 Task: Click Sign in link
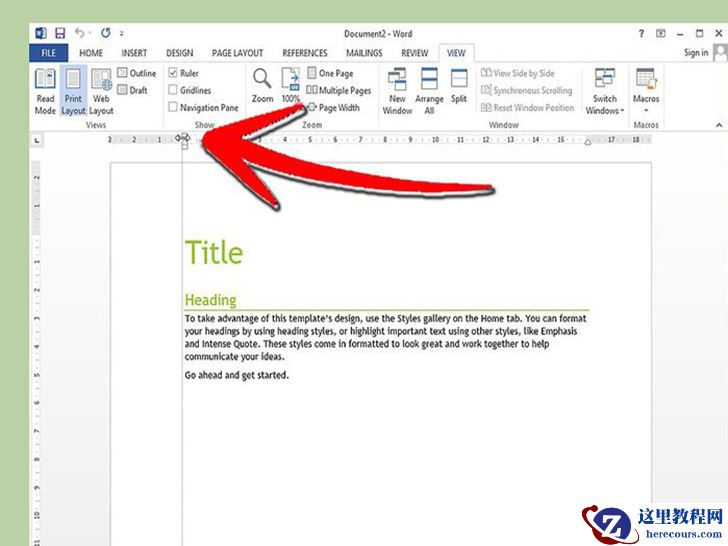click(696, 52)
